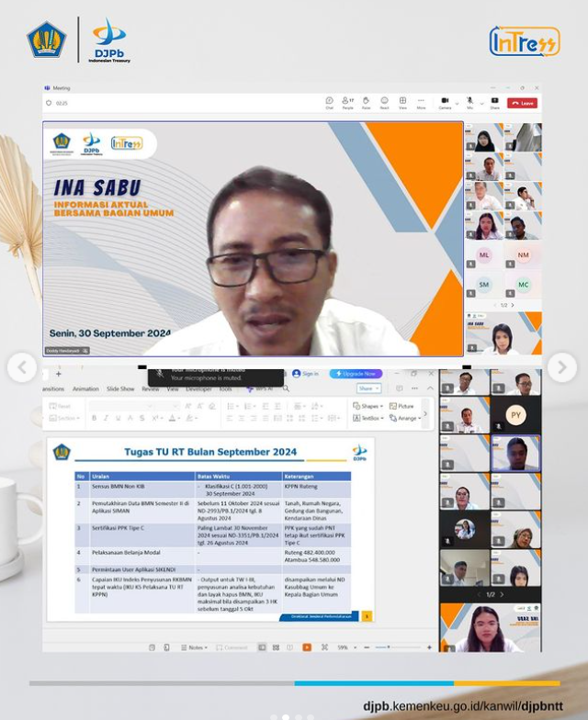
Task: Increase font size icon
Action: click(x=187, y=406)
